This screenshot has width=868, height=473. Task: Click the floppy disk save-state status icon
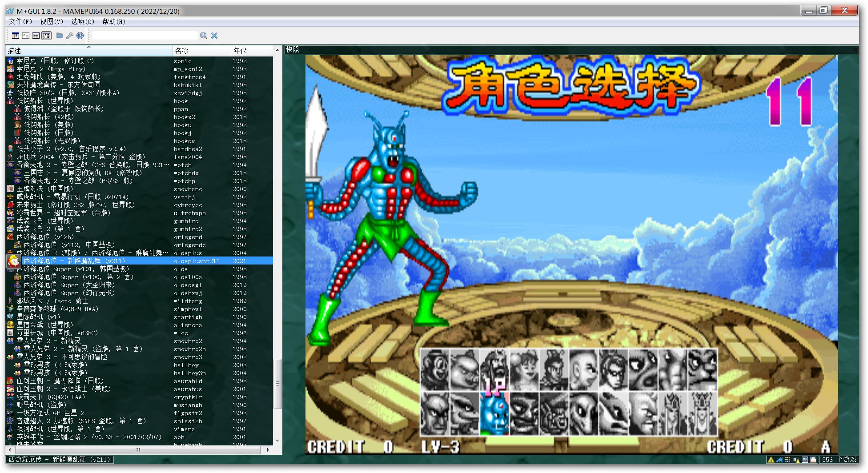pyautogui.click(x=813, y=460)
